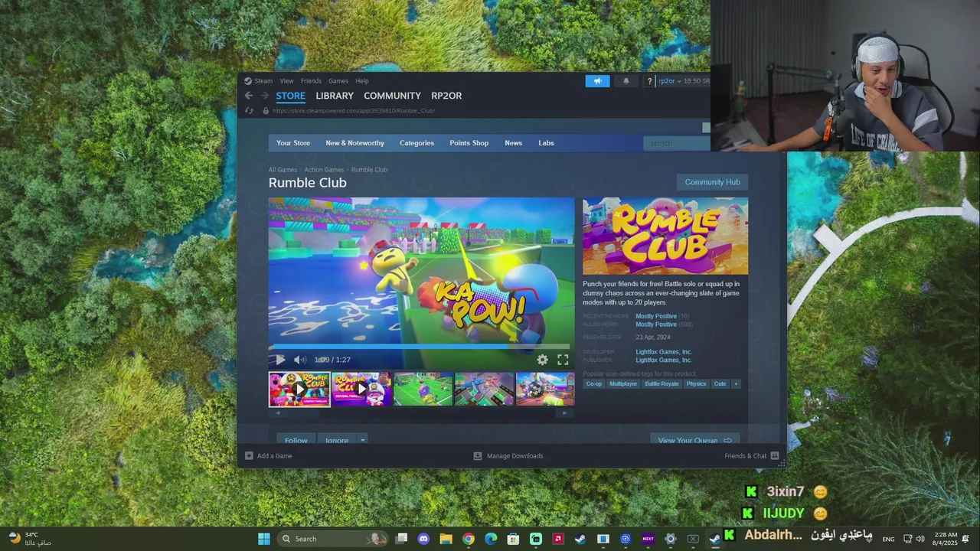980x551 pixels.
Task: Click the question mark help icon
Action: coord(649,81)
